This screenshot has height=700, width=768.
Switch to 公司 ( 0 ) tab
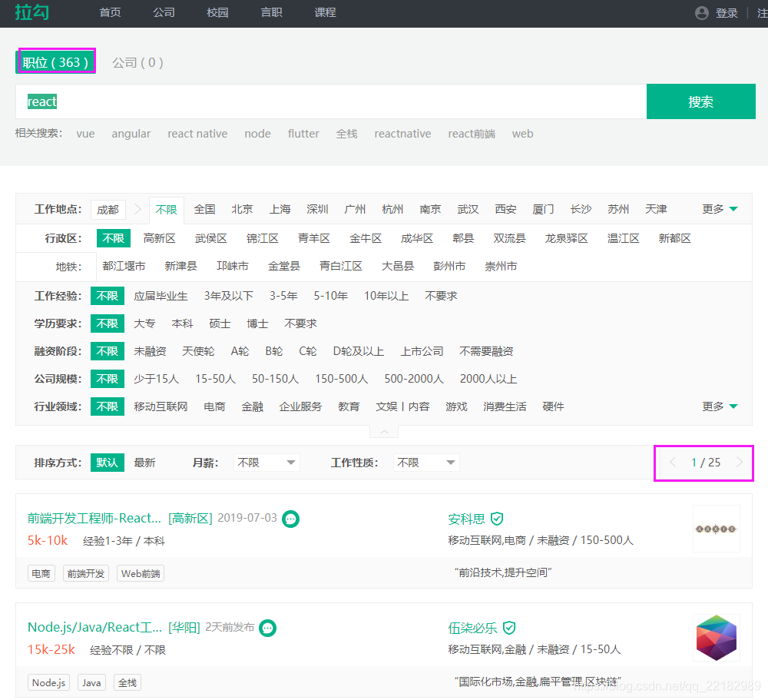point(137,63)
